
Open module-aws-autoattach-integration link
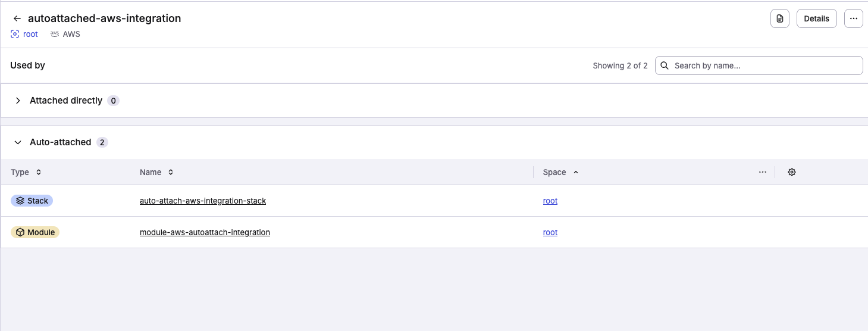tap(205, 232)
